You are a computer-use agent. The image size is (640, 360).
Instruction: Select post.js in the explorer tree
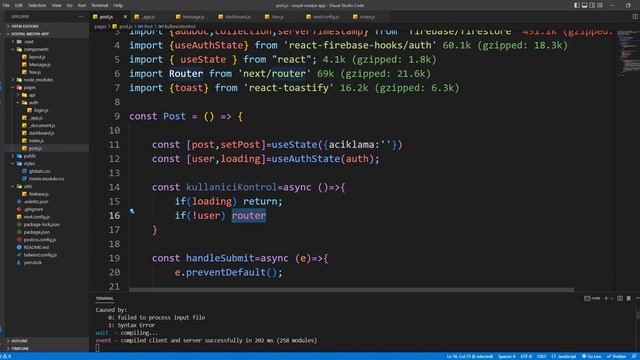[x=35, y=148]
